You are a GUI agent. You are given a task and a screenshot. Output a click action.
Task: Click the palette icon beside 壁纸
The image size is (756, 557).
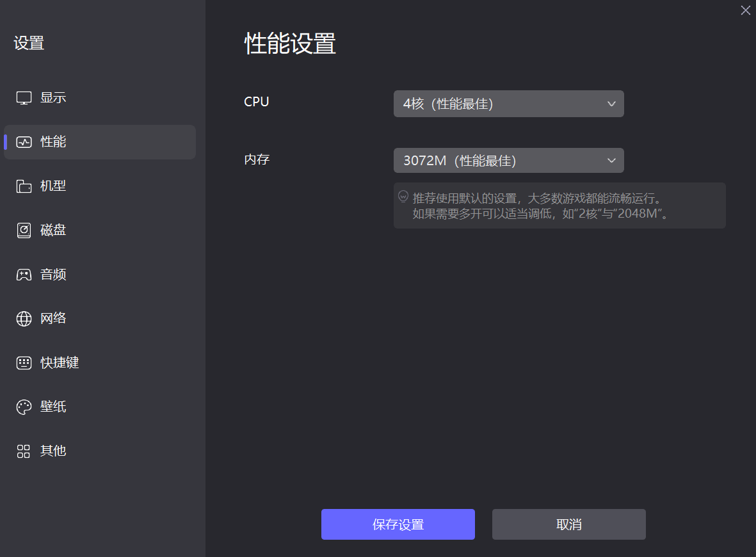[x=24, y=407]
